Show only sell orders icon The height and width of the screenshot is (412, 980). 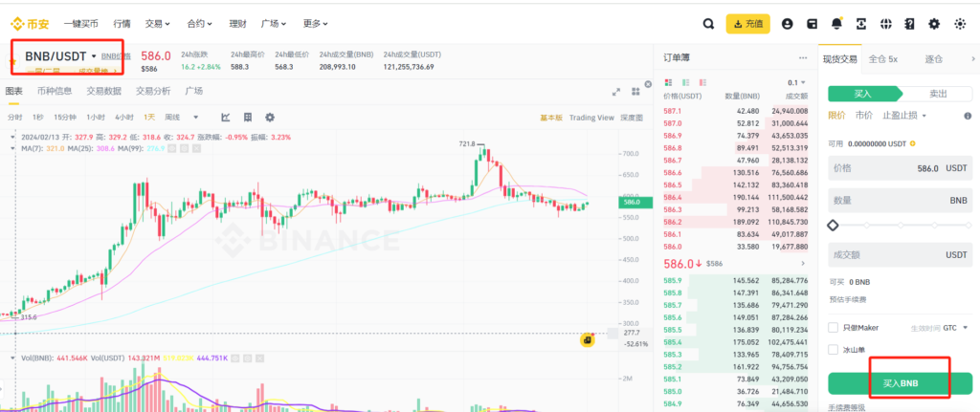point(703,82)
